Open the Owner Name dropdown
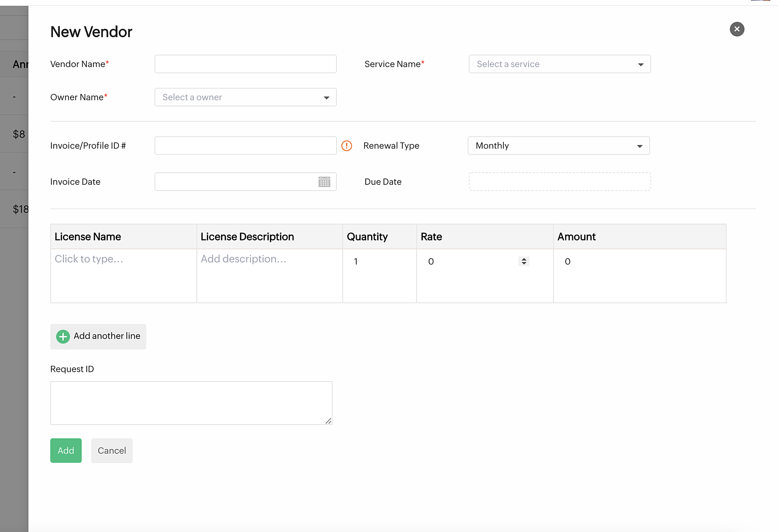The height and width of the screenshot is (532, 778). point(245,97)
